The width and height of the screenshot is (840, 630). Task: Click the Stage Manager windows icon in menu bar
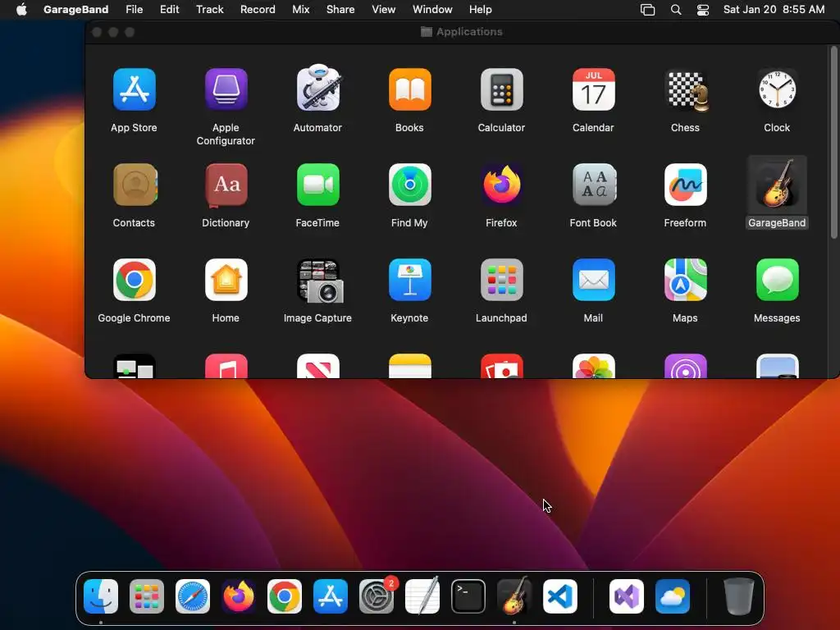[x=648, y=10]
